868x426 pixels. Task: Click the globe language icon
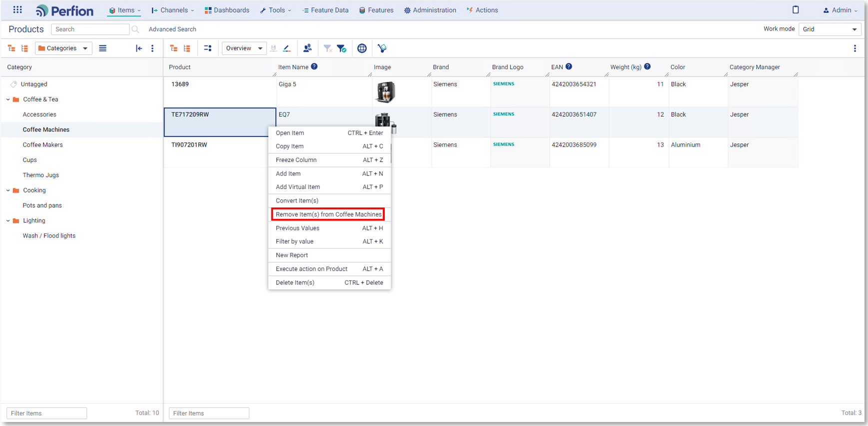[362, 48]
